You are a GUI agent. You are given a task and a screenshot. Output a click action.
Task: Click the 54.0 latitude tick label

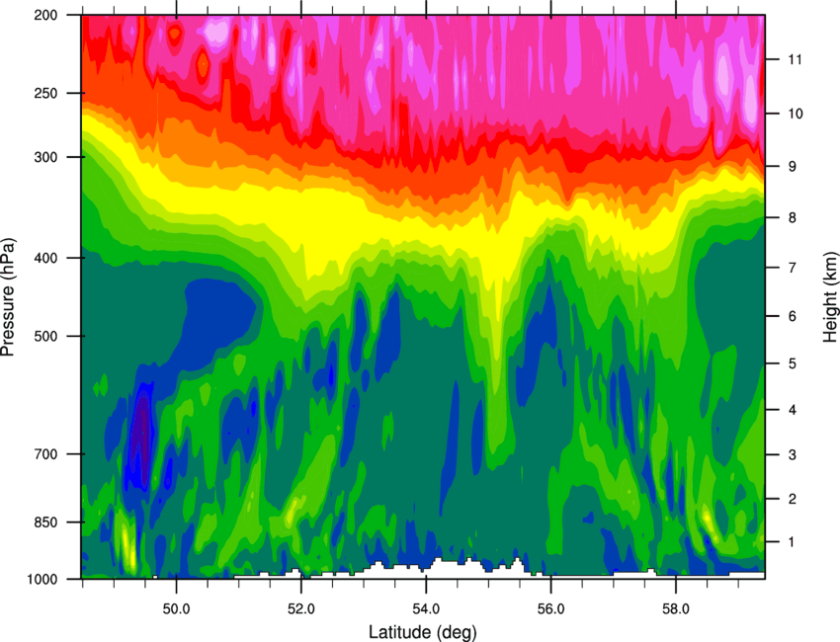click(x=426, y=608)
